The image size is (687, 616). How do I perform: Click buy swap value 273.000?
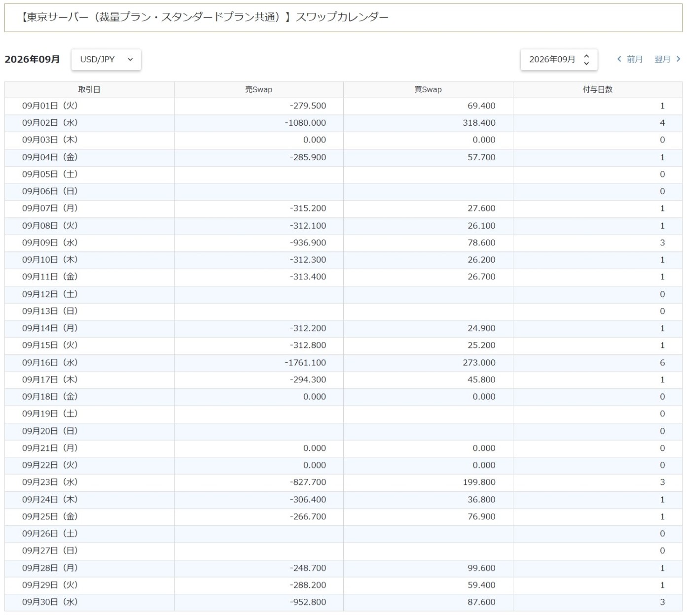point(479,363)
